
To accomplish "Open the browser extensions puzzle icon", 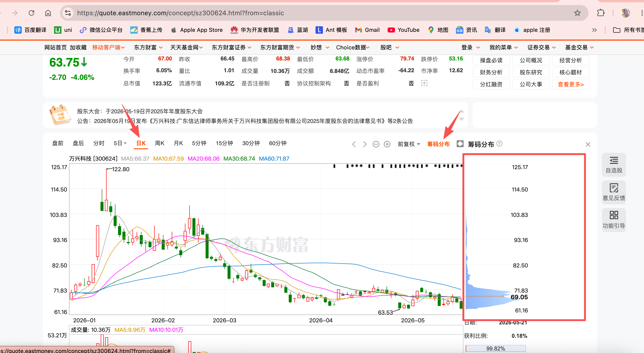I will [601, 13].
